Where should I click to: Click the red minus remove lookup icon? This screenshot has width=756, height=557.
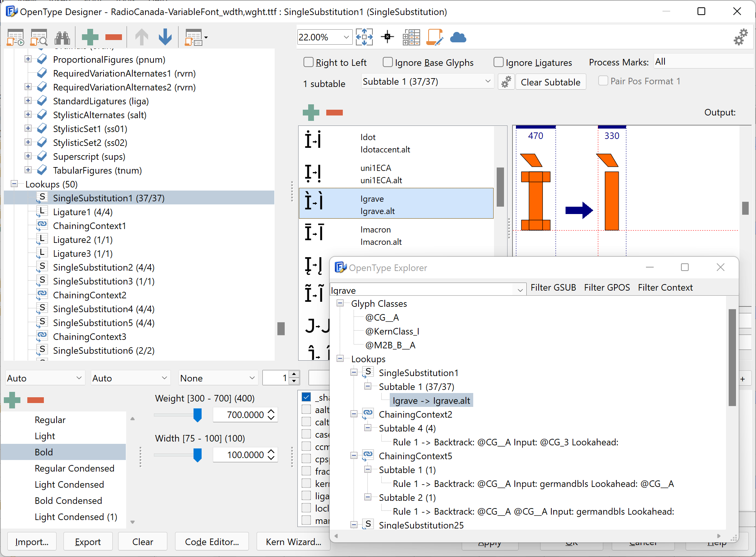[x=113, y=37]
